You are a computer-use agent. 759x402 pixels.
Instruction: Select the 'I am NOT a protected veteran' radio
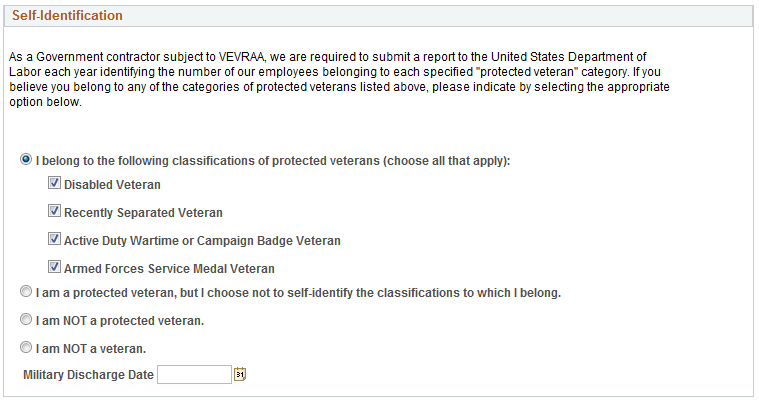(26, 320)
